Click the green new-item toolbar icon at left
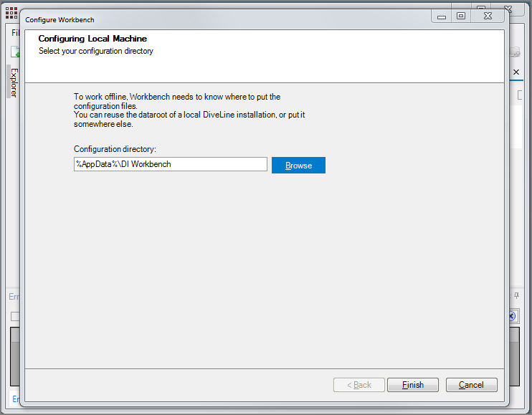532x415 pixels. [x=14, y=52]
